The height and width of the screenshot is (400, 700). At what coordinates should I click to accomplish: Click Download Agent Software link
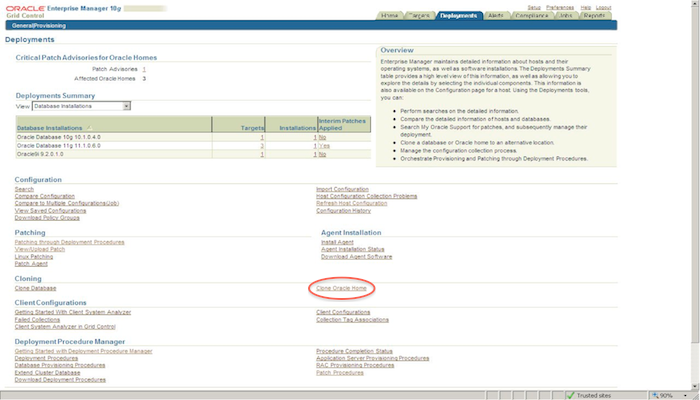click(x=356, y=257)
